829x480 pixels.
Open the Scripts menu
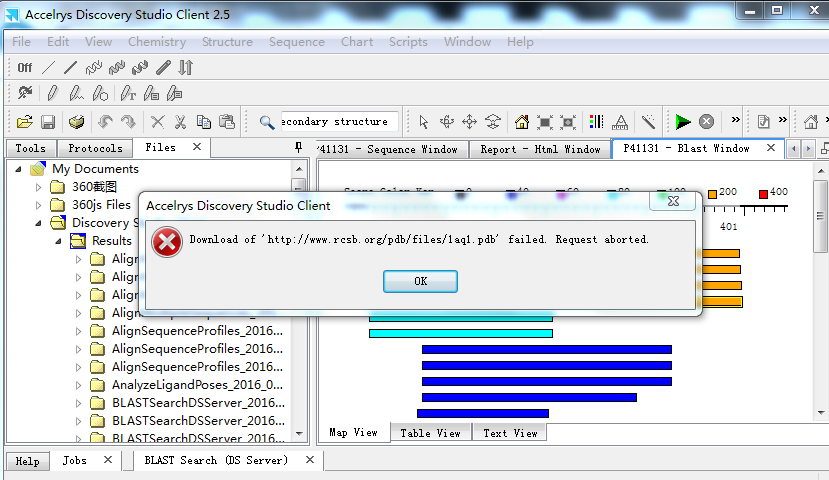click(x=408, y=42)
